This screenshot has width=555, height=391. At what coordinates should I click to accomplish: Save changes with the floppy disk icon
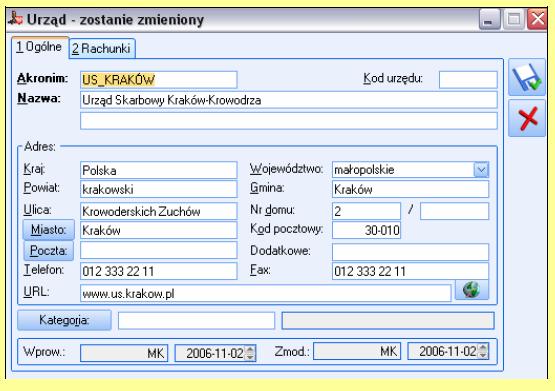tap(527, 77)
